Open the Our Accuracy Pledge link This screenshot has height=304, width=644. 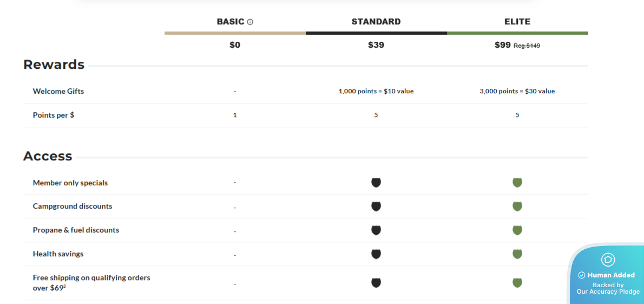608,292
